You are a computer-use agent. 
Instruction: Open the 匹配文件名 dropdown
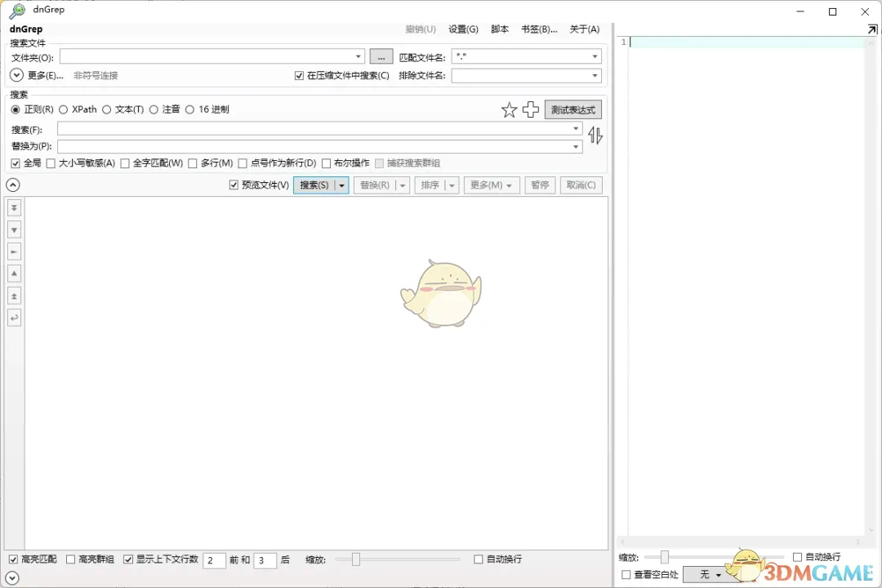(595, 56)
